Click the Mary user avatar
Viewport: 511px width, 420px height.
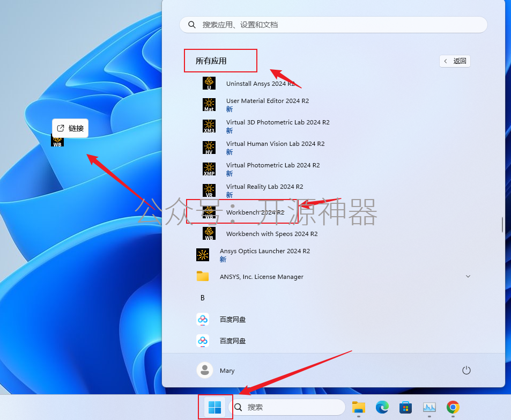point(205,370)
